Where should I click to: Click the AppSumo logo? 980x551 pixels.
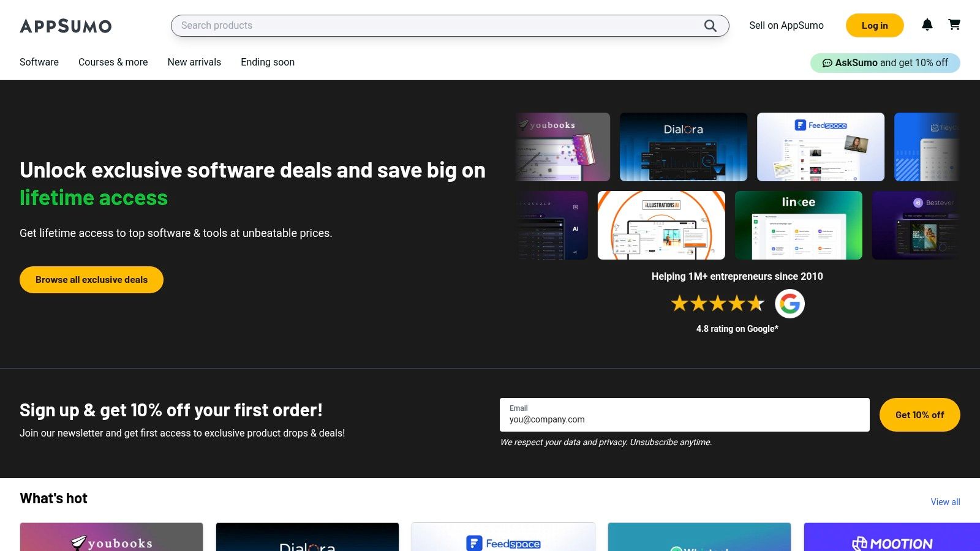(66, 26)
